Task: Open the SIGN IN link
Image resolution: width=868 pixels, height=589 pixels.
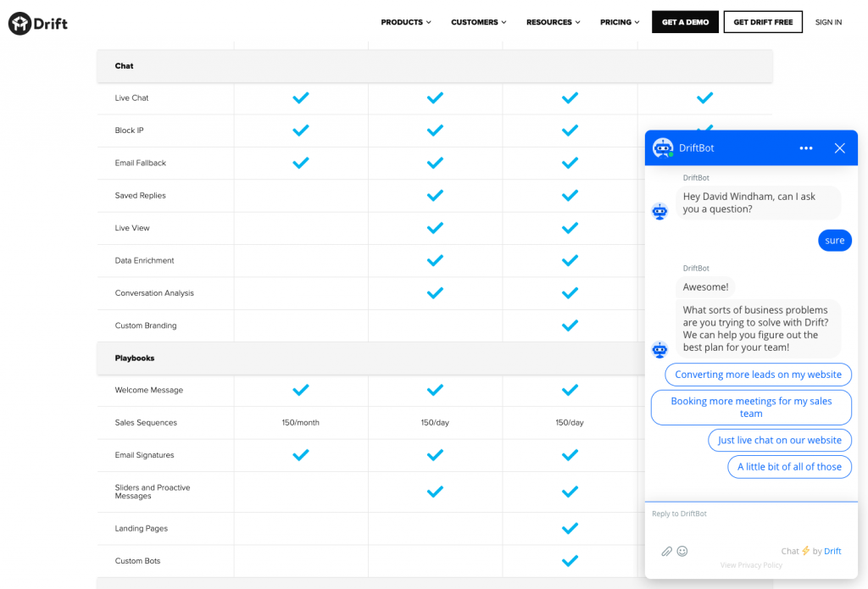Action: pos(828,22)
